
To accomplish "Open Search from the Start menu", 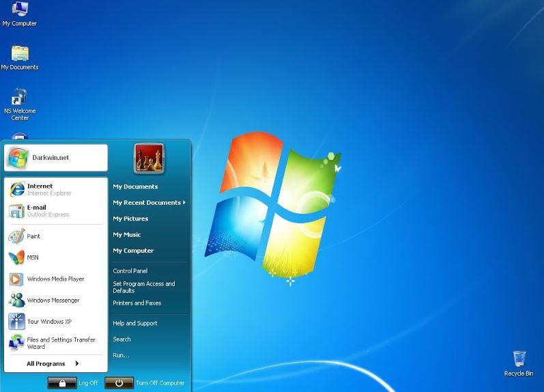I will [121, 339].
